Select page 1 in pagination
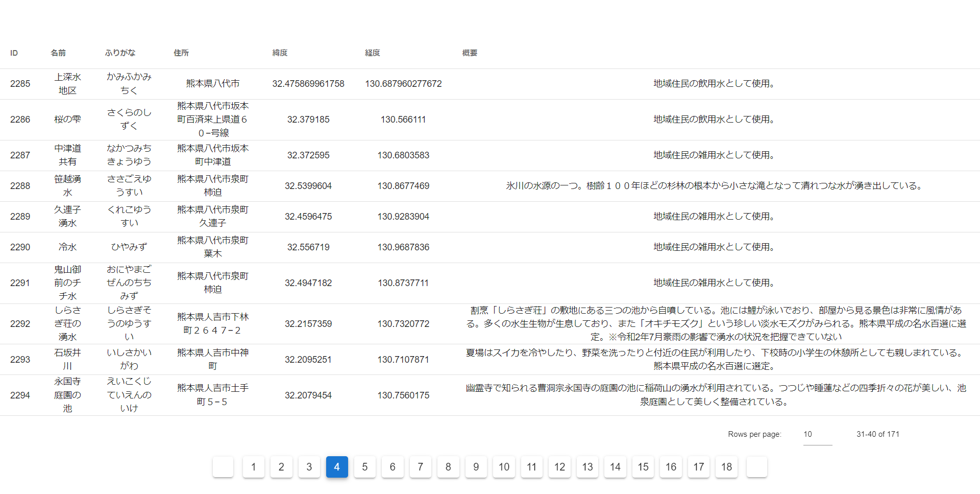The image size is (980, 494). (x=253, y=467)
